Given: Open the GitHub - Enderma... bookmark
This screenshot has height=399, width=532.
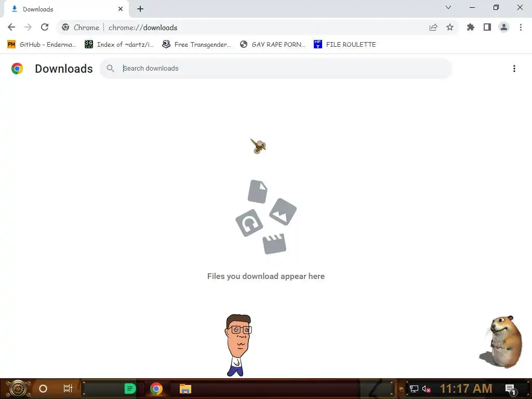Looking at the screenshot, I should point(42,45).
